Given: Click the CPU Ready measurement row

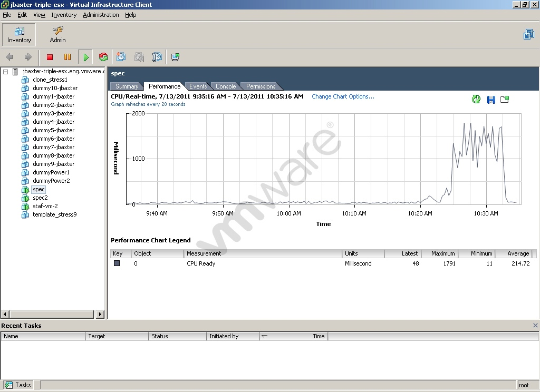Looking at the screenshot, I should click(323, 263).
